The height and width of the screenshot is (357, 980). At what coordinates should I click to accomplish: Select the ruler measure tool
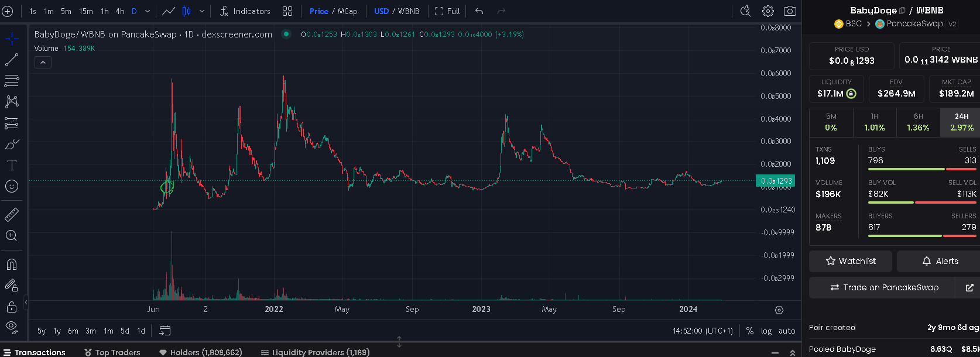coord(11,215)
